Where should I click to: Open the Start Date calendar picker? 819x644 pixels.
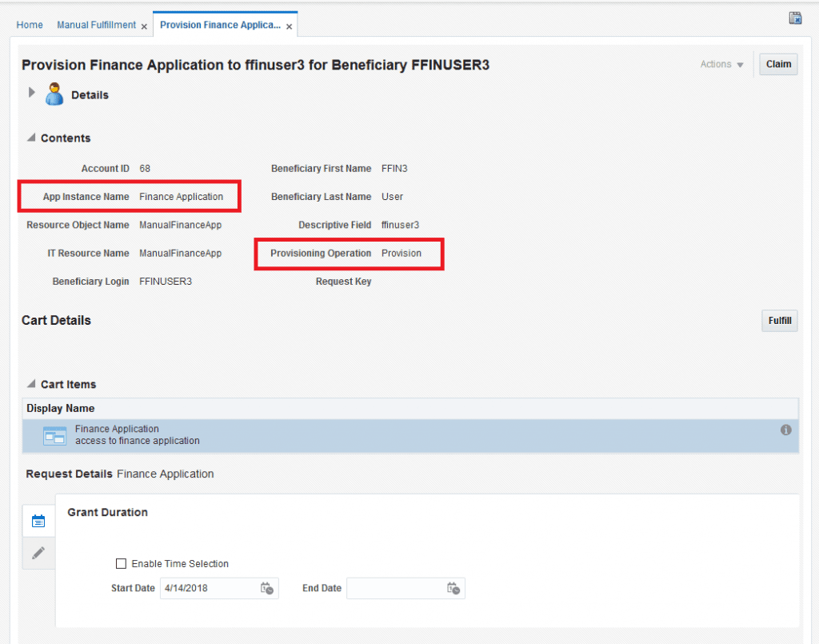click(267, 589)
